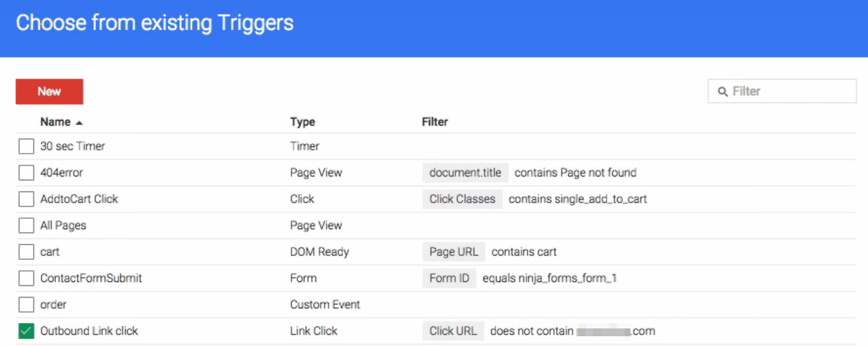Click the Filter column header
This screenshot has width=868, height=346.
tap(435, 122)
